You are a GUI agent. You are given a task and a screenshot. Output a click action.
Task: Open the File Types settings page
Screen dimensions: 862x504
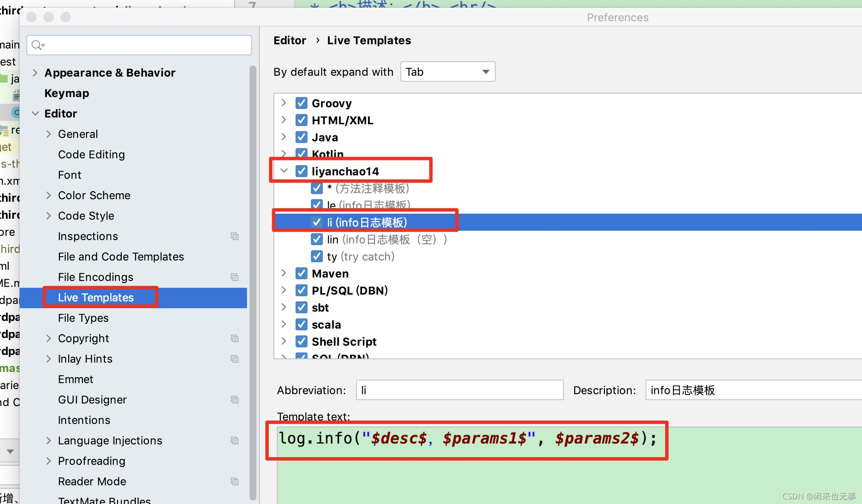coord(83,318)
